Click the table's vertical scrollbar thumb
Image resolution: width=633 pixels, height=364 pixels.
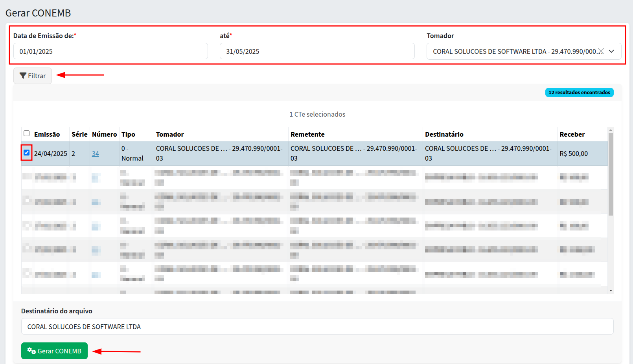click(611, 174)
